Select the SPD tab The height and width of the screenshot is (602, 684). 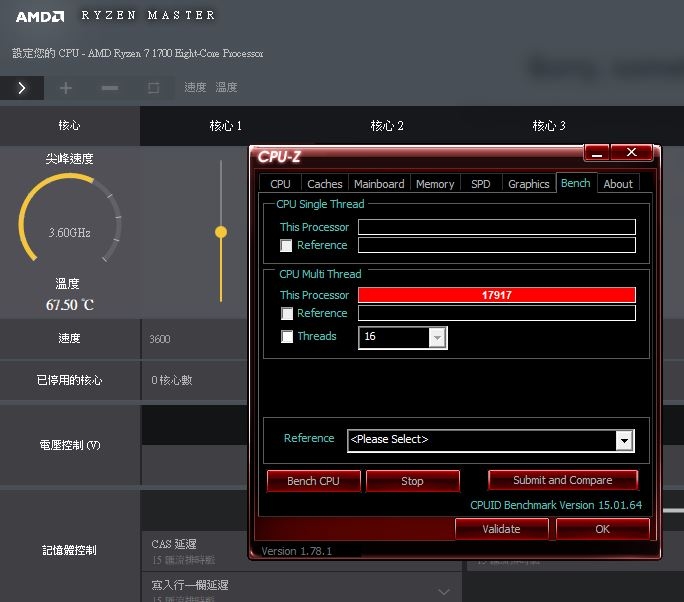pyautogui.click(x=481, y=184)
